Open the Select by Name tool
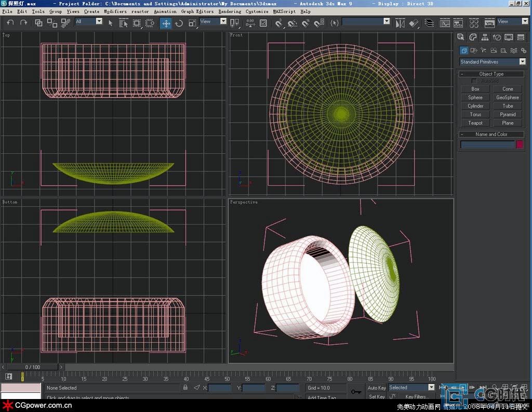Viewport: 532px width, 412px height. [123, 23]
